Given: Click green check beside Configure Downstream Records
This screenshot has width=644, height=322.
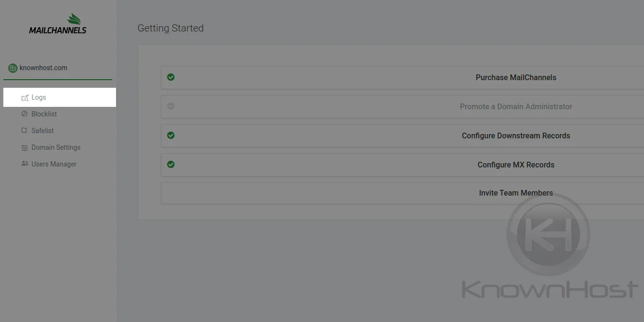Looking at the screenshot, I should 171,135.
